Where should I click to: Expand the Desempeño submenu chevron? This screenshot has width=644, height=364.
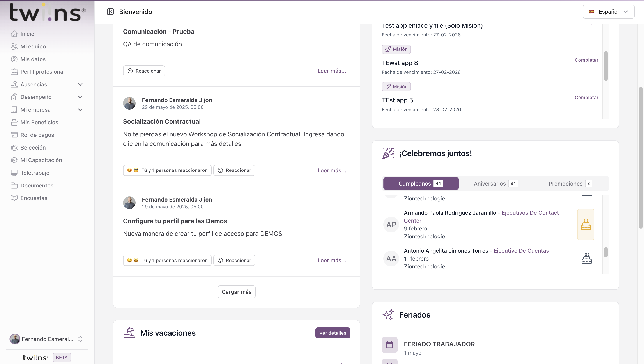80,97
